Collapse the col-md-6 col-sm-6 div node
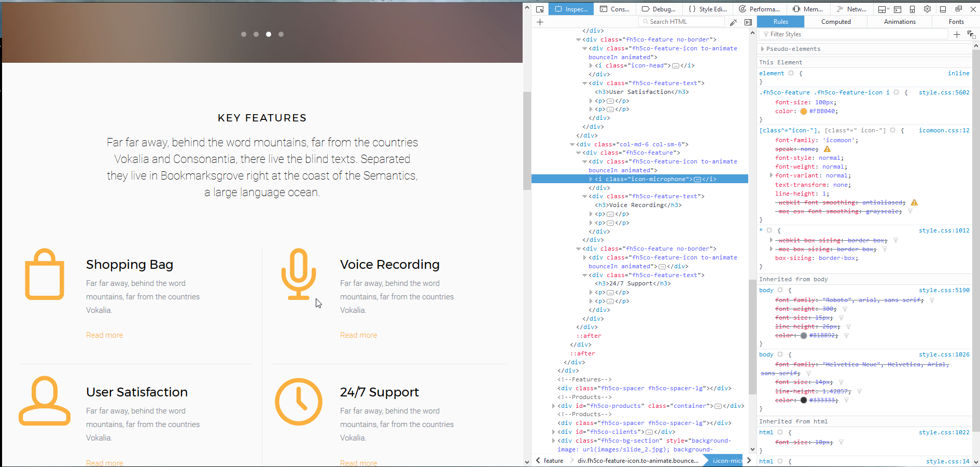 pyautogui.click(x=572, y=144)
